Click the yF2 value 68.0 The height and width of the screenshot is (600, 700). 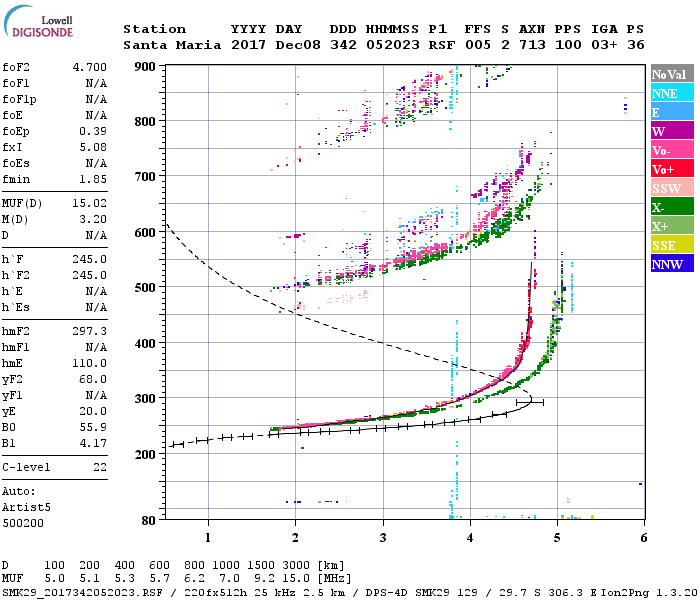pyautogui.click(x=93, y=379)
